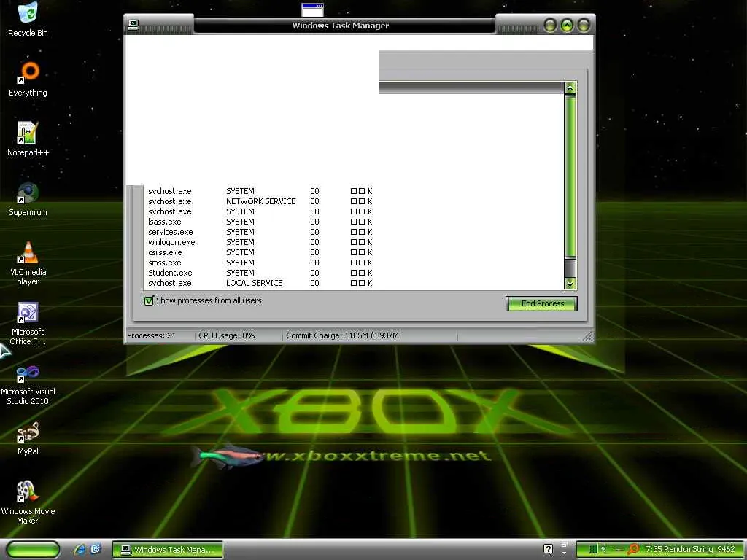Click the Commit Charge status text

(x=342, y=335)
